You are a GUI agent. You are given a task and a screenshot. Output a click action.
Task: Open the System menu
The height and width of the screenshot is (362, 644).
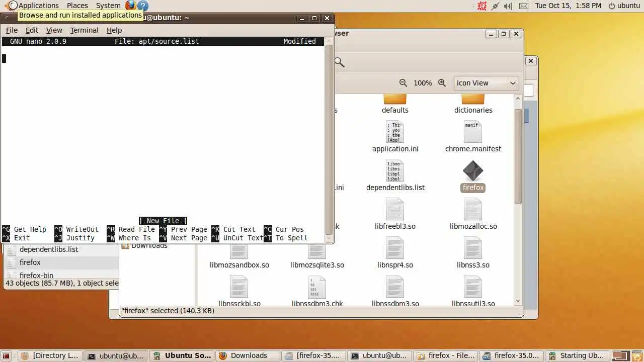click(108, 6)
